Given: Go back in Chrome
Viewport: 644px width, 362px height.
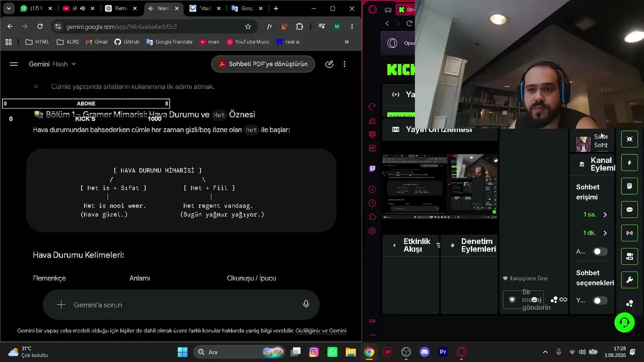Looking at the screenshot, I should [10, 27].
